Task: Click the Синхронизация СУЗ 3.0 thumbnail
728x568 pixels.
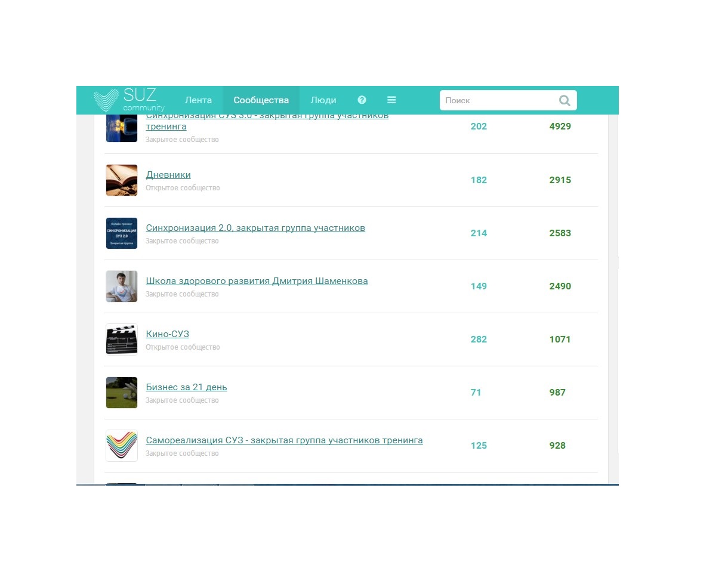Action: point(122,128)
